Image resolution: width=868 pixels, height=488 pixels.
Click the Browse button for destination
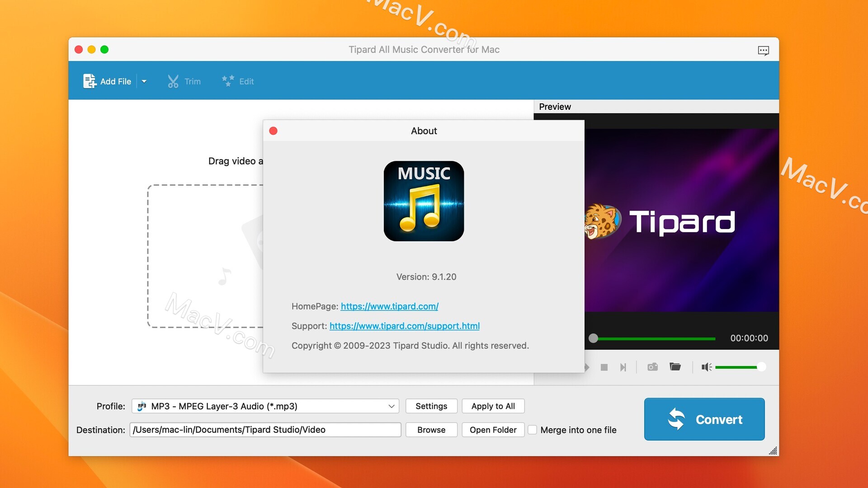click(x=431, y=429)
